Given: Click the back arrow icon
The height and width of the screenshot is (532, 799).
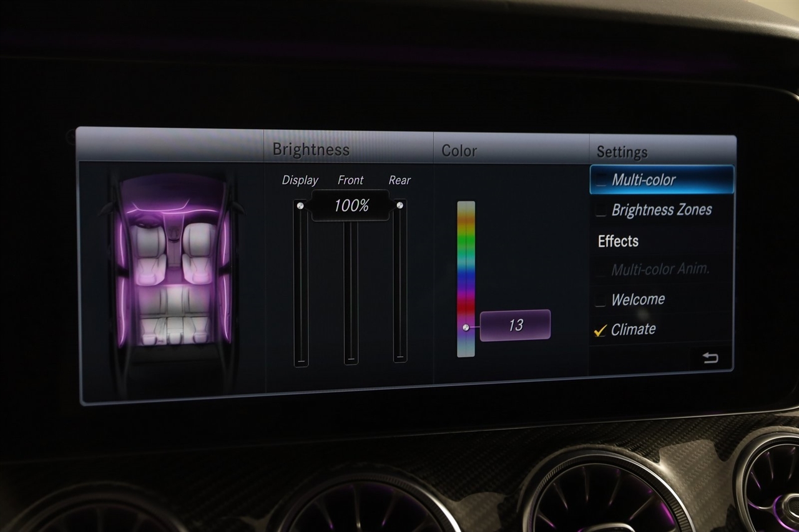Looking at the screenshot, I should tap(710, 357).
